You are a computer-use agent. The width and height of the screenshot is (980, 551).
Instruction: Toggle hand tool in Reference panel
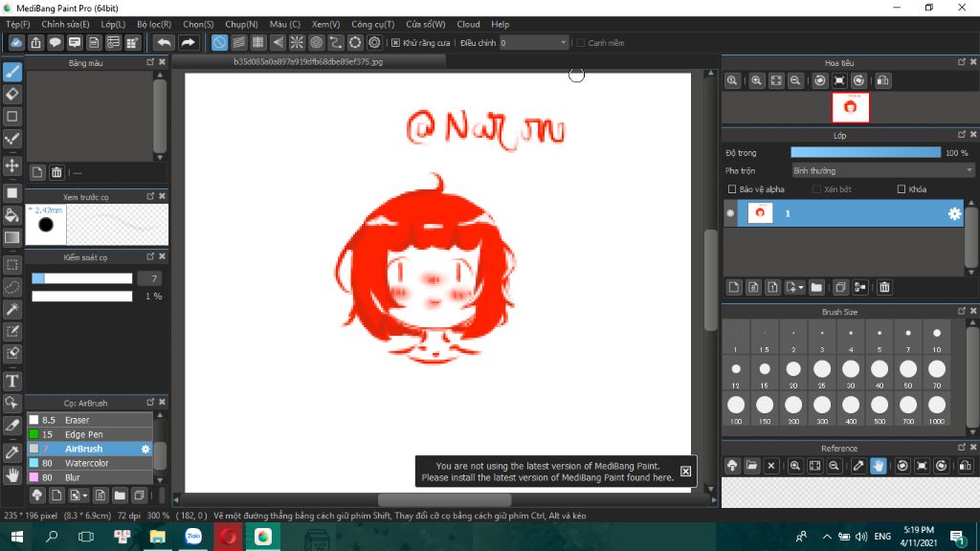879,466
